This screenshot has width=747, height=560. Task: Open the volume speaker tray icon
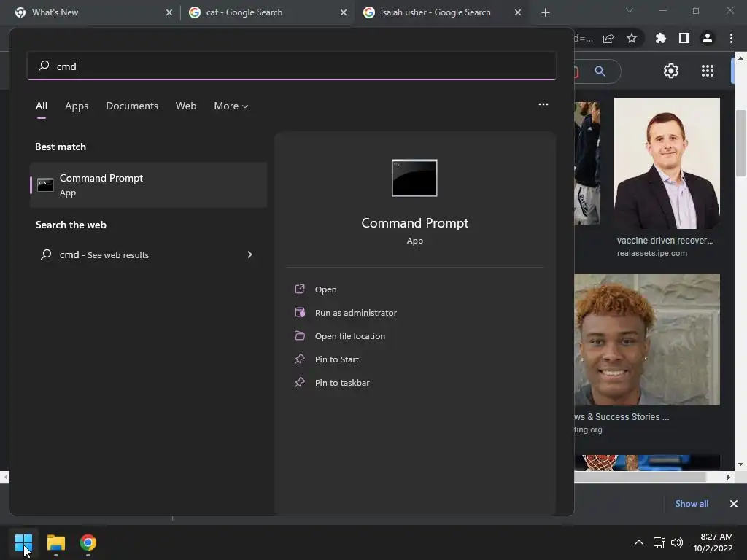tap(676, 542)
